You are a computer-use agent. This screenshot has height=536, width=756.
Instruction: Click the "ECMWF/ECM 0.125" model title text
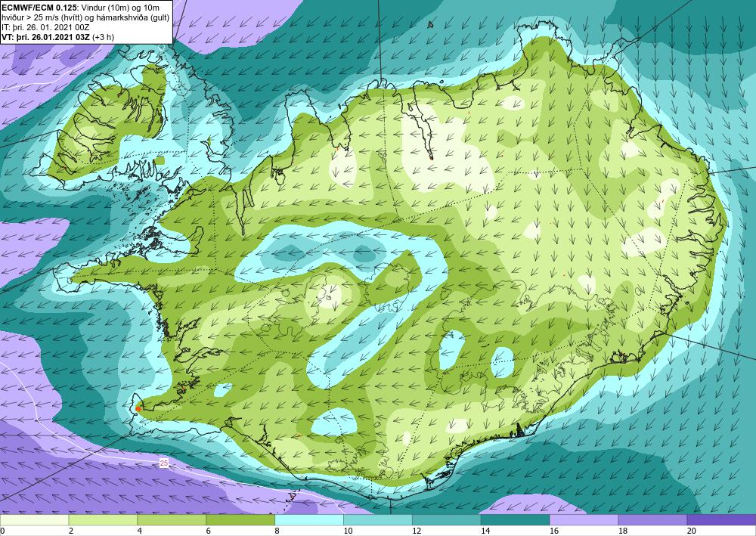tap(39, 8)
